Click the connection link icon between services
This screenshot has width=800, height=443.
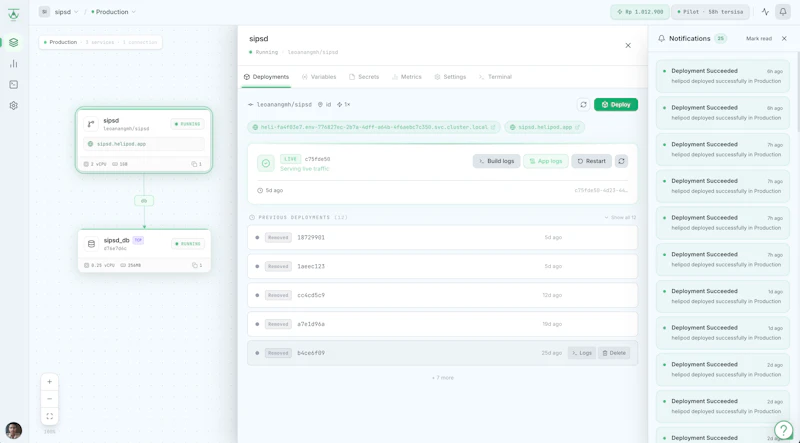tap(144, 201)
